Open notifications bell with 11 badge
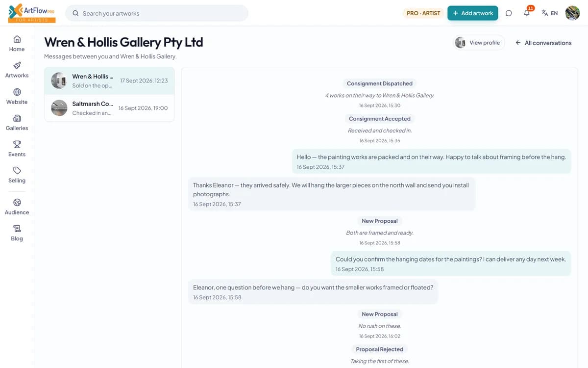The height and width of the screenshot is (368, 588). 527,13
